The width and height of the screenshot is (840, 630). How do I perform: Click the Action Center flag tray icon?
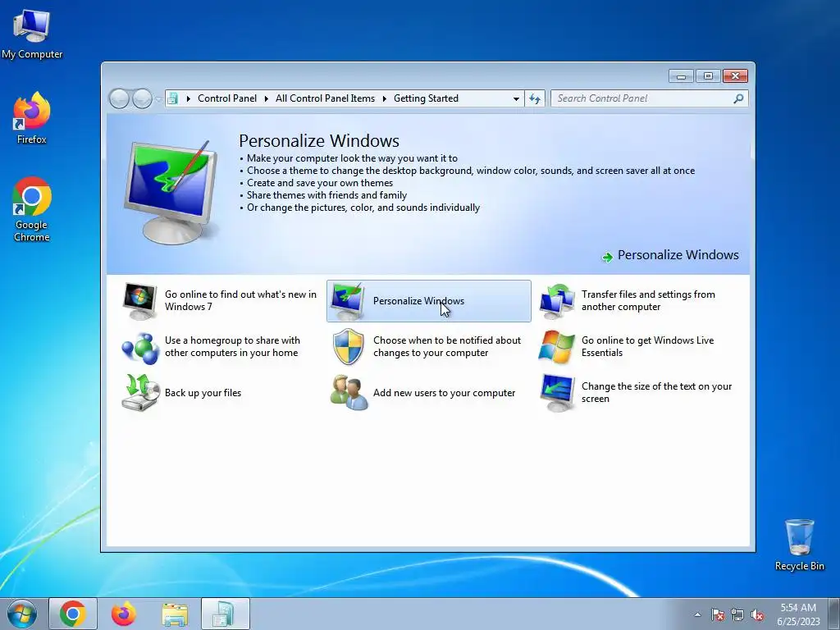[718, 615]
